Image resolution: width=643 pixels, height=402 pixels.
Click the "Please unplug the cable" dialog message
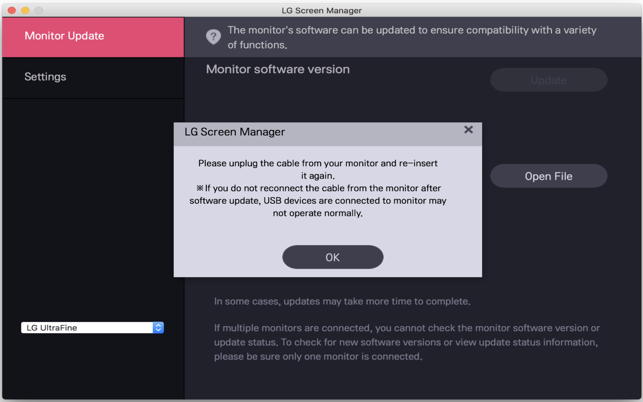[x=318, y=188]
